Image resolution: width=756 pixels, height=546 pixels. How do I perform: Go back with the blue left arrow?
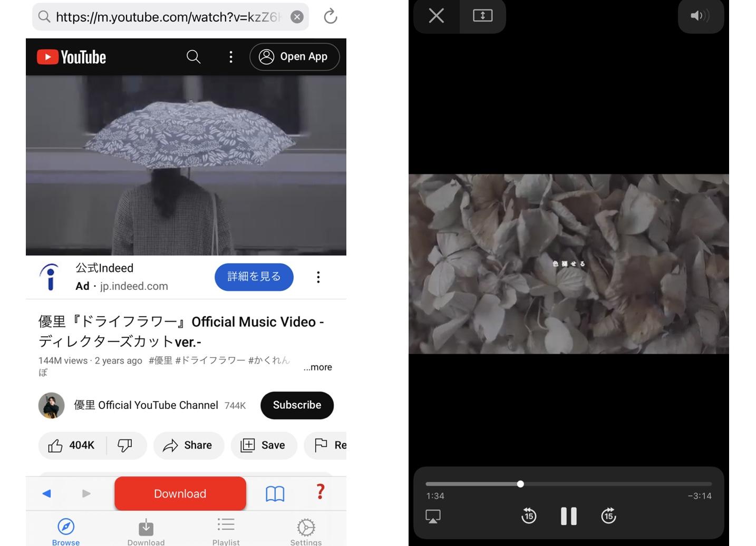pos(46,493)
